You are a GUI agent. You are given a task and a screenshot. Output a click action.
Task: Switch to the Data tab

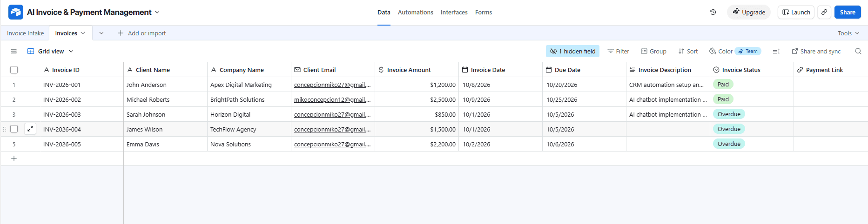click(x=384, y=13)
